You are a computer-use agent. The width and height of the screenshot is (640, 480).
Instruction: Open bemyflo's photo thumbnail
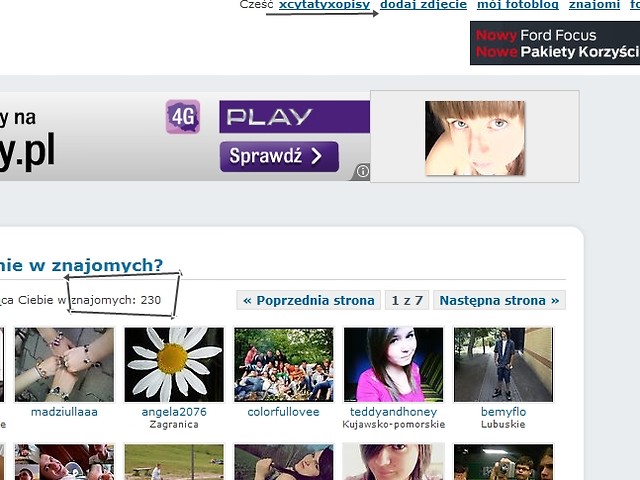pos(503,365)
